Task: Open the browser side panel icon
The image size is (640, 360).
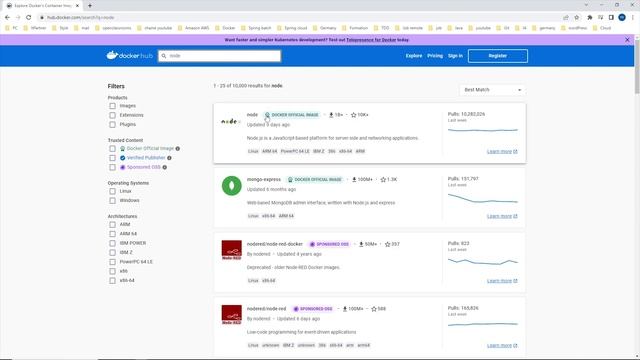Action: coord(611,18)
